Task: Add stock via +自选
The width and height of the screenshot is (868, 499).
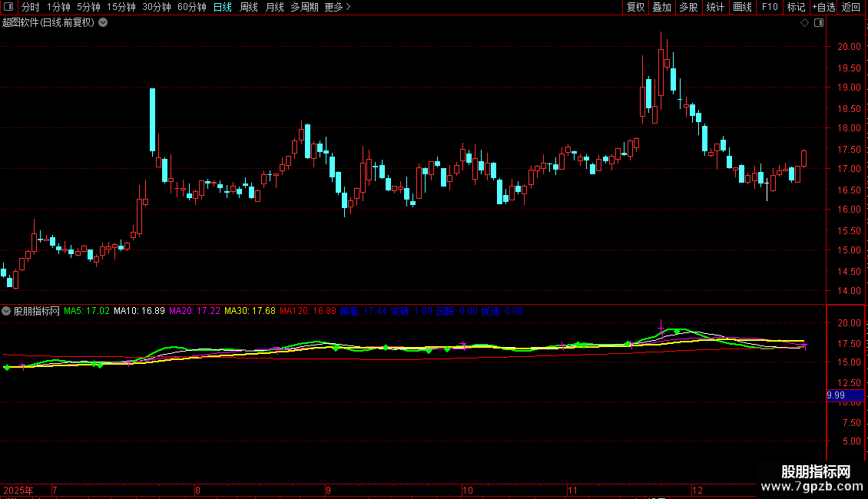Action: [x=823, y=7]
